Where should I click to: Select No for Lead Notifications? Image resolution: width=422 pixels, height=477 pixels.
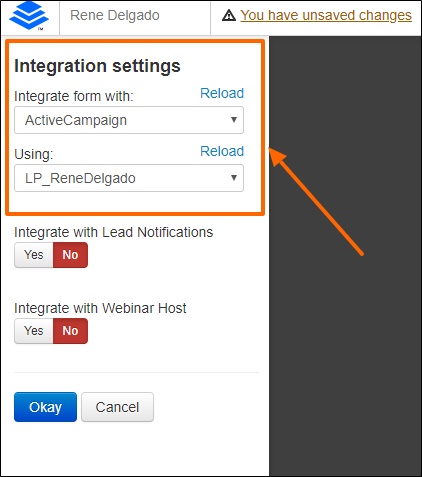pos(70,255)
